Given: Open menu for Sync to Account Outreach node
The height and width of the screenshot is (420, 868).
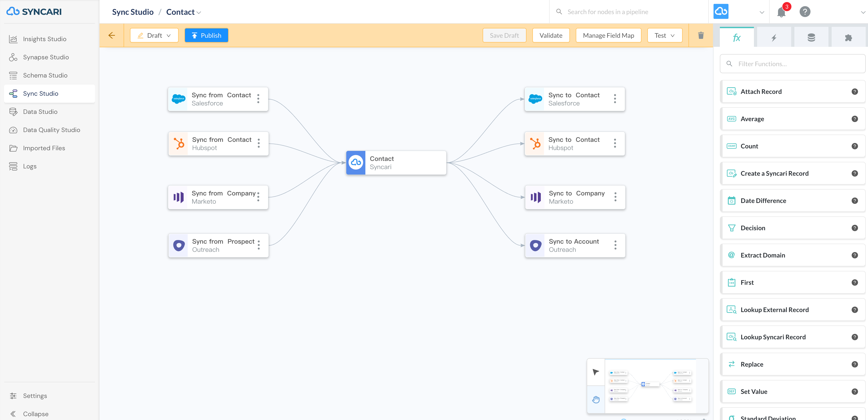Looking at the screenshot, I should 615,245.
